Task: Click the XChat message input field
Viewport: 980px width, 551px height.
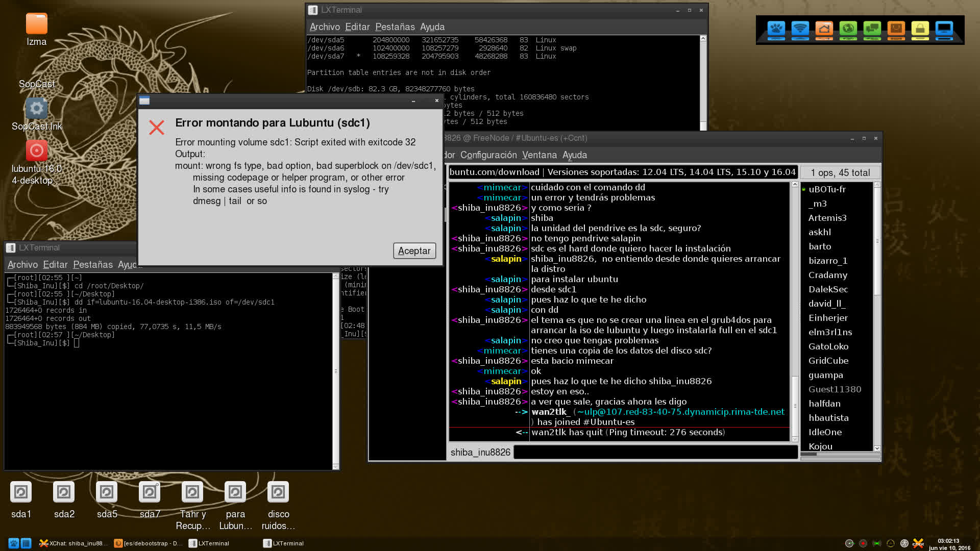Action: pos(655,452)
